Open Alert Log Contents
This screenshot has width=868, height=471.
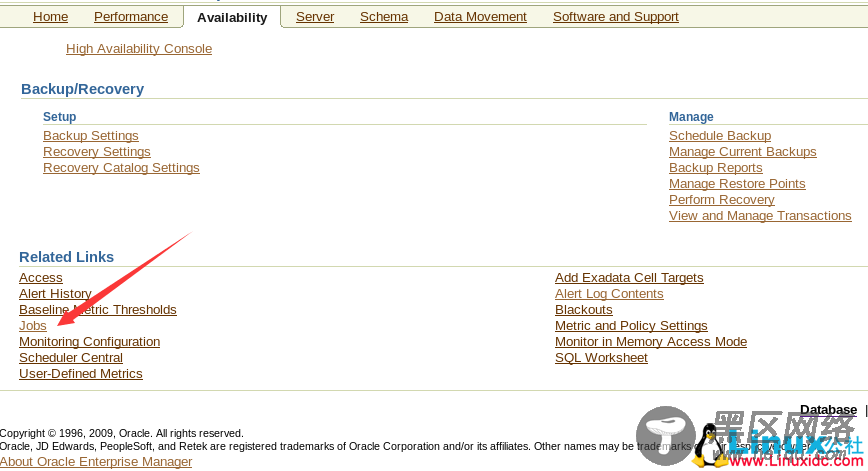(x=609, y=294)
